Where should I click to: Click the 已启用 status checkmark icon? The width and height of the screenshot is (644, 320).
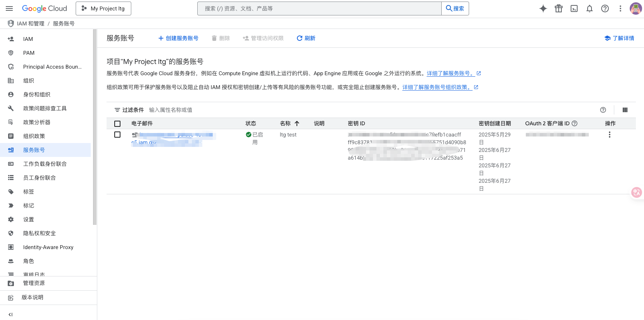coord(249,135)
